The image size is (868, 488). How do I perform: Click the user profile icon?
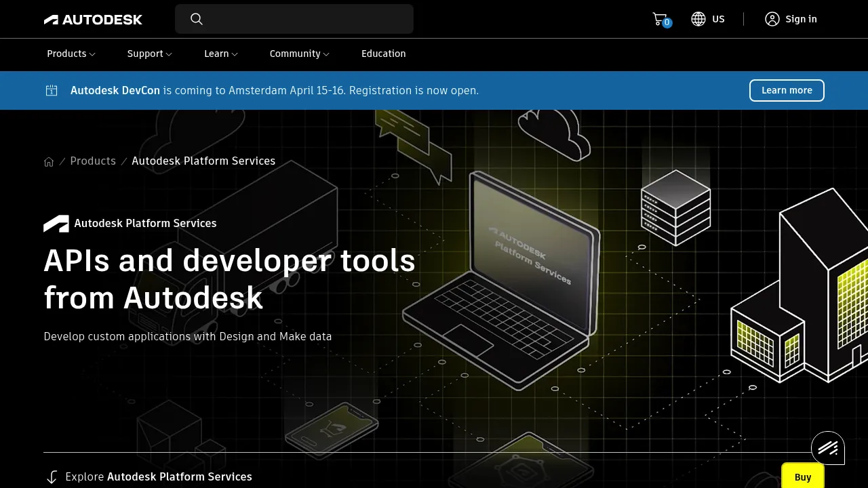pyautogui.click(x=772, y=19)
